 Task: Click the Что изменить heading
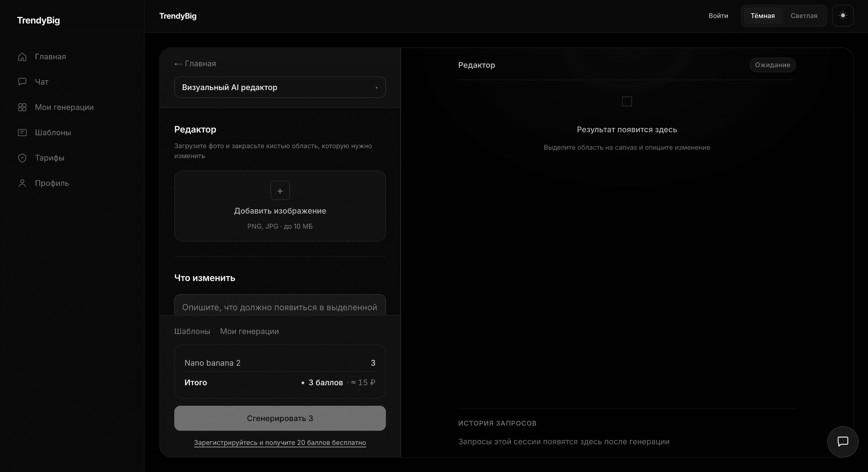tap(204, 278)
